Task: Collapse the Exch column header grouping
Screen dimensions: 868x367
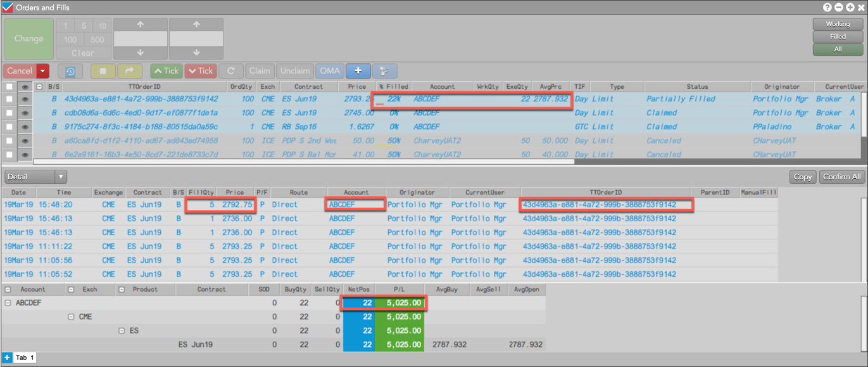Action: pos(71,289)
